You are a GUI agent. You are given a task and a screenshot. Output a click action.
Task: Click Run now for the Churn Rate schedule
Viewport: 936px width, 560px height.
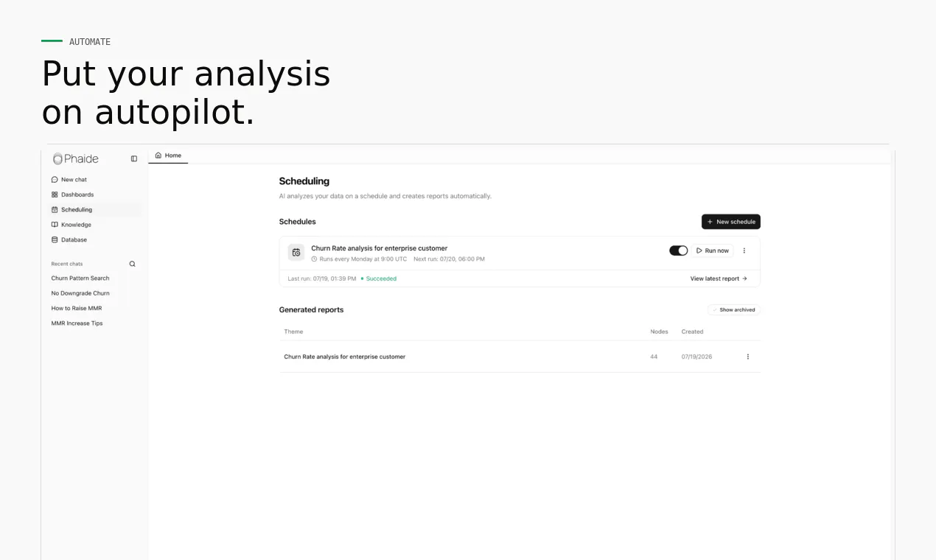pyautogui.click(x=713, y=251)
